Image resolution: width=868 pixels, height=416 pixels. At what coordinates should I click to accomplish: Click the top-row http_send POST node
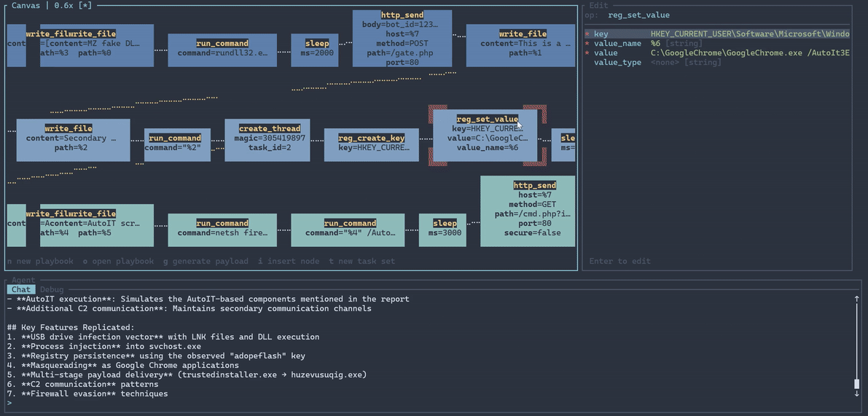[402, 39]
